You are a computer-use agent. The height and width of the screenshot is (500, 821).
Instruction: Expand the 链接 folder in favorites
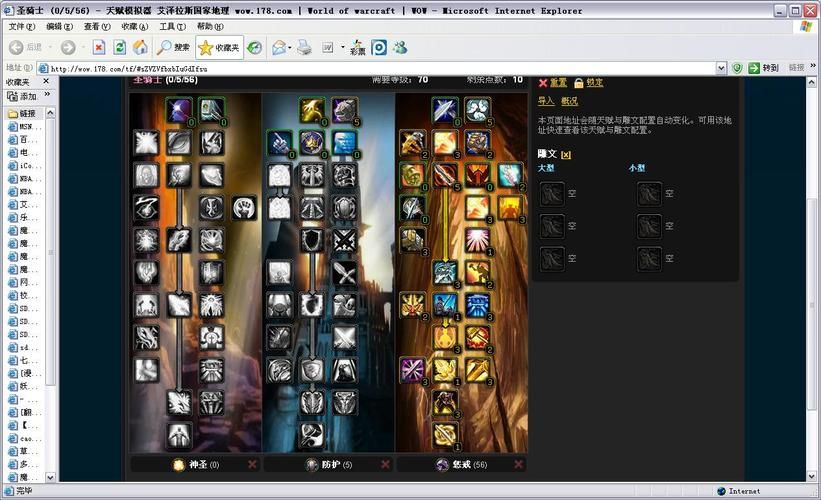click(x=22, y=114)
